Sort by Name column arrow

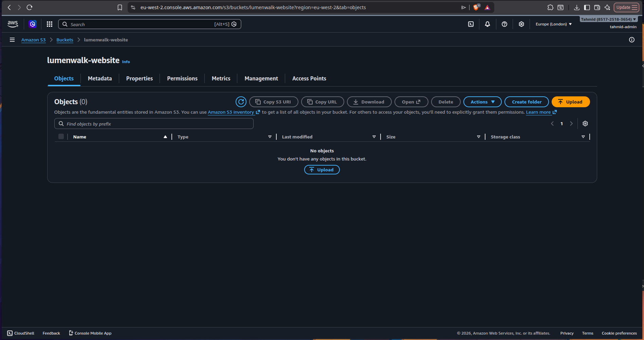(x=165, y=137)
